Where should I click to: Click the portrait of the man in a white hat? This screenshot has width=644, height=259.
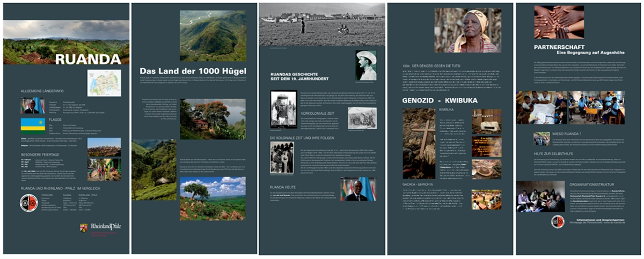coord(366,66)
